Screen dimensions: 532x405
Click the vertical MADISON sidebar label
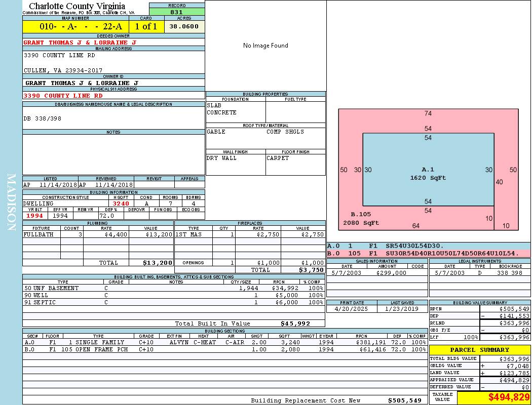11,202
